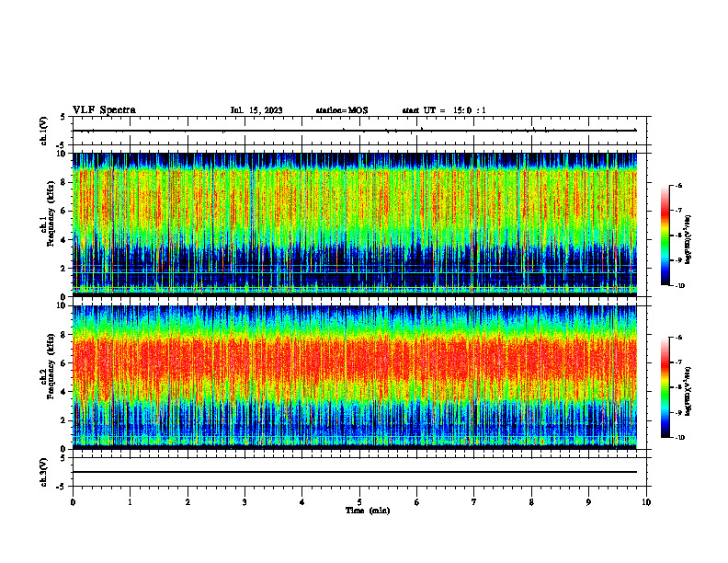Click the ch.1 colorbar "log(PSD)" unit label
Screen dimensions: 728x563
tap(688, 240)
